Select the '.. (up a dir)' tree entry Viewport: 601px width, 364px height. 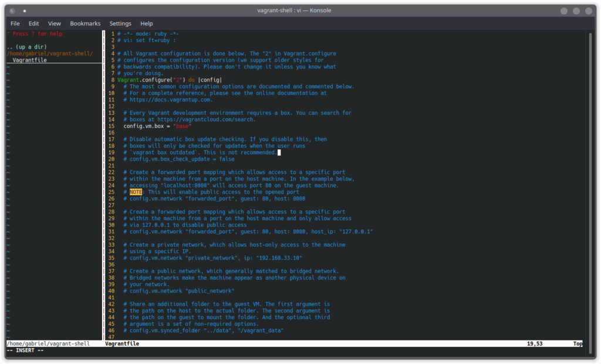26,47
